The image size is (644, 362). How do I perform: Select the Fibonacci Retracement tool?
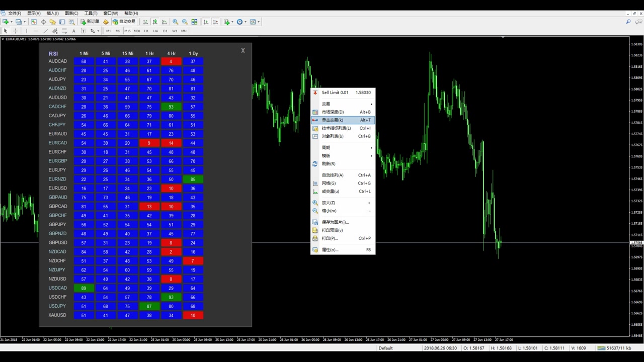(x=64, y=31)
